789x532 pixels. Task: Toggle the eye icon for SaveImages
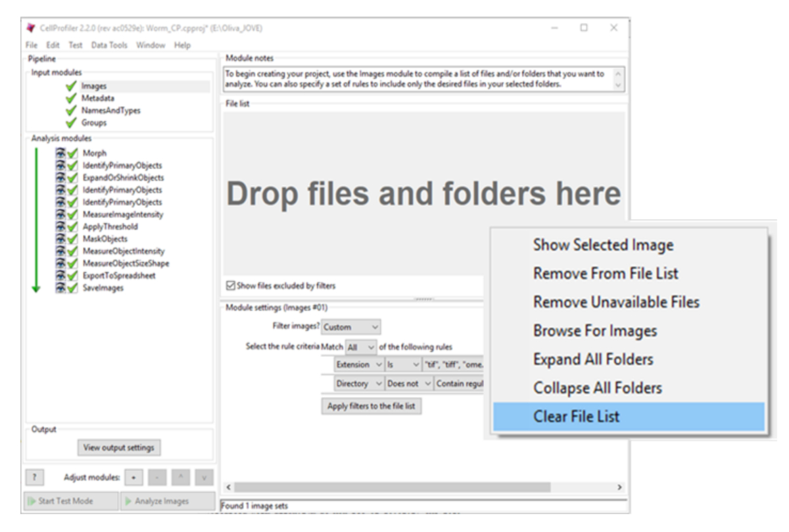coord(60,288)
